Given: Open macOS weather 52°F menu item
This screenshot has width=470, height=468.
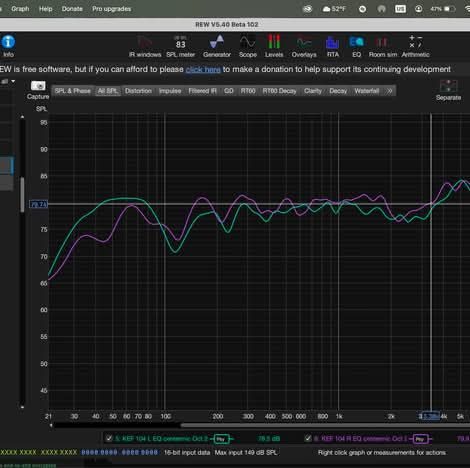Looking at the screenshot, I should (x=334, y=9).
